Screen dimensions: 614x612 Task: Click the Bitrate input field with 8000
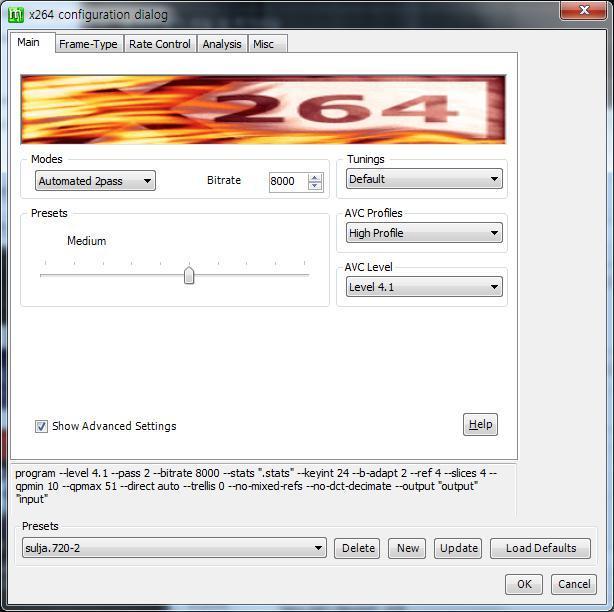(289, 182)
